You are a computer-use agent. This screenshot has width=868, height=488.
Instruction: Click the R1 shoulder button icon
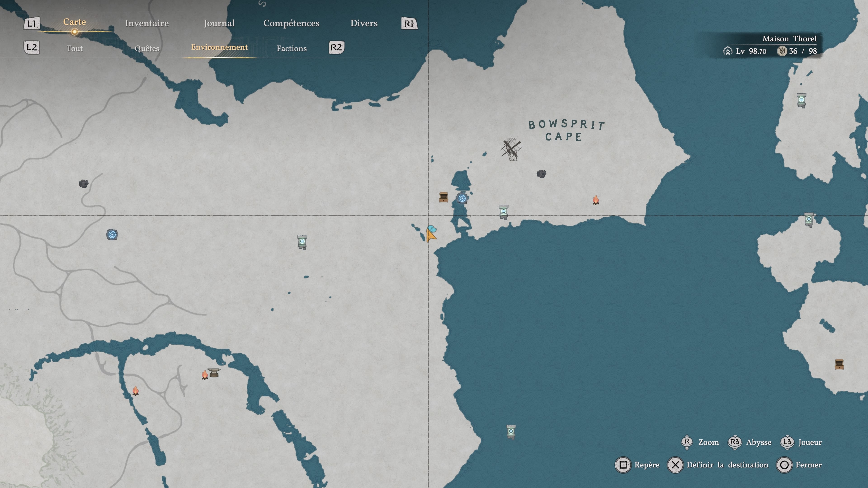(x=409, y=23)
